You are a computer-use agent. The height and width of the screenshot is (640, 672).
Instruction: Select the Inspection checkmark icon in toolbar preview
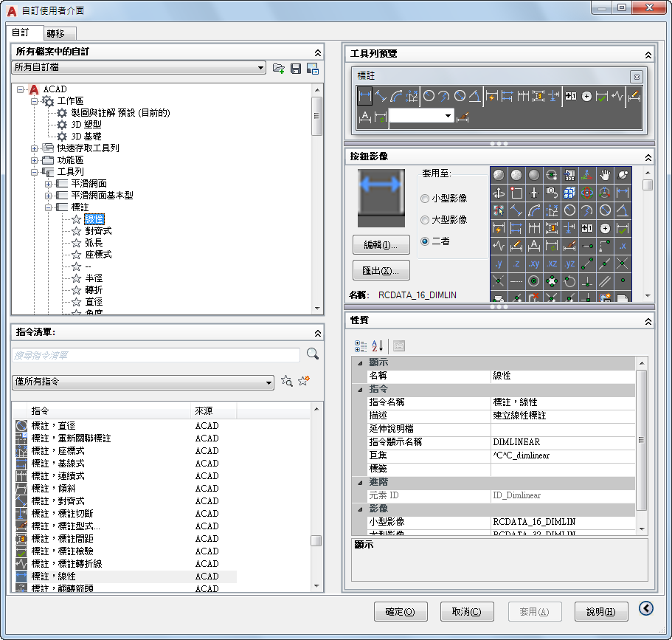[x=602, y=96]
